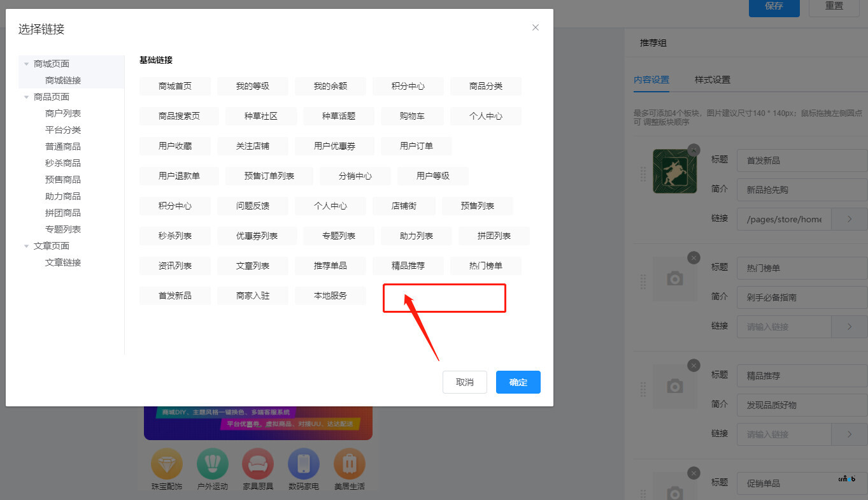
Task: Confirm selection with the 确定 button
Action: click(518, 382)
